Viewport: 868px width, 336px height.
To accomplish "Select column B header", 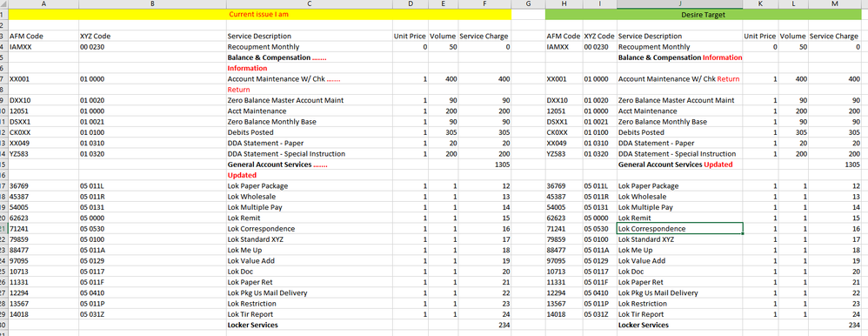I will tap(152, 3).
